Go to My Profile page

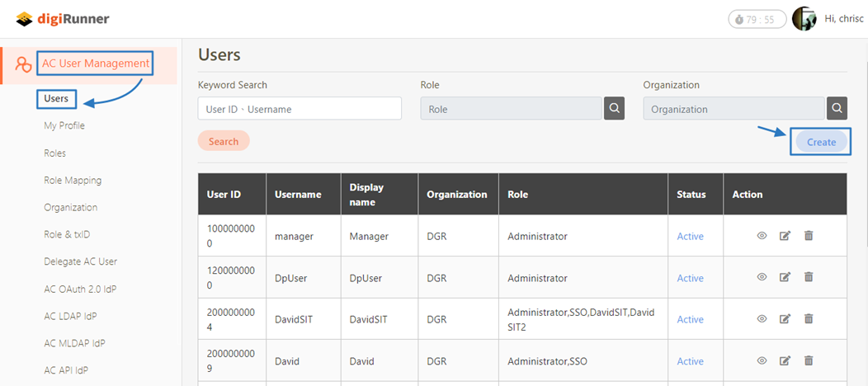(x=64, y=126)
